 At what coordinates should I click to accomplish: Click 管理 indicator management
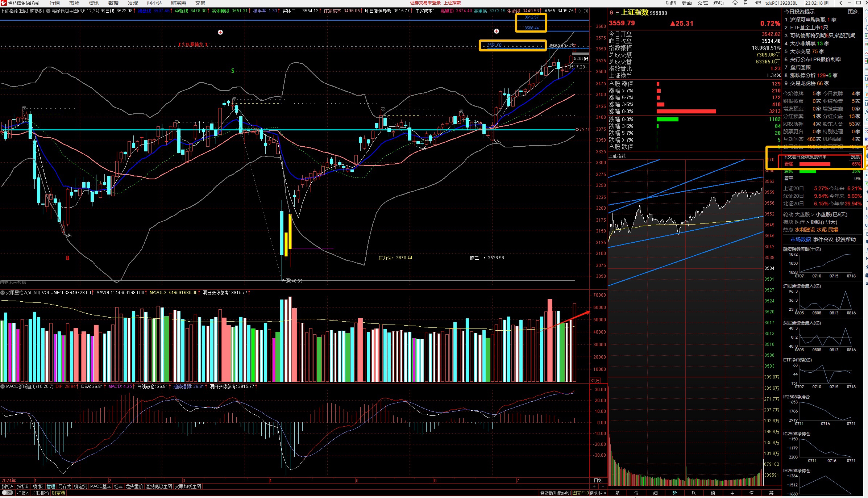pyautogui.click(x=51, y=486)
